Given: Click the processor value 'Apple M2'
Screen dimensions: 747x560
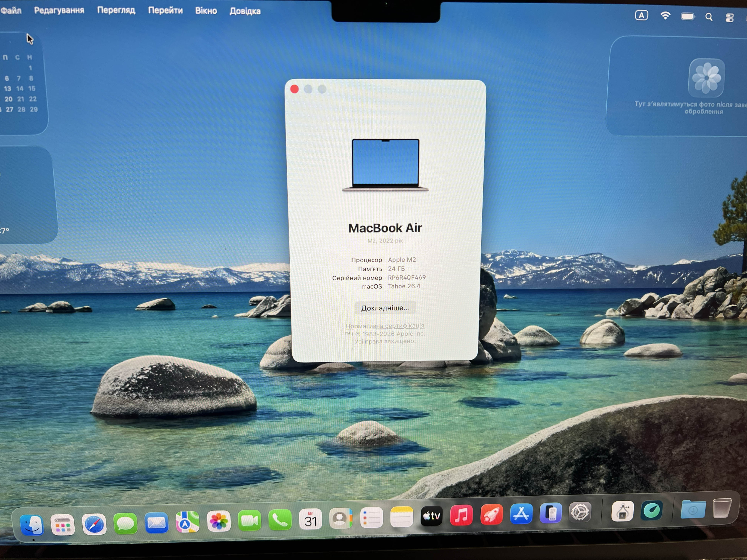Looking at the screenshot, I should tap(402, 260).
